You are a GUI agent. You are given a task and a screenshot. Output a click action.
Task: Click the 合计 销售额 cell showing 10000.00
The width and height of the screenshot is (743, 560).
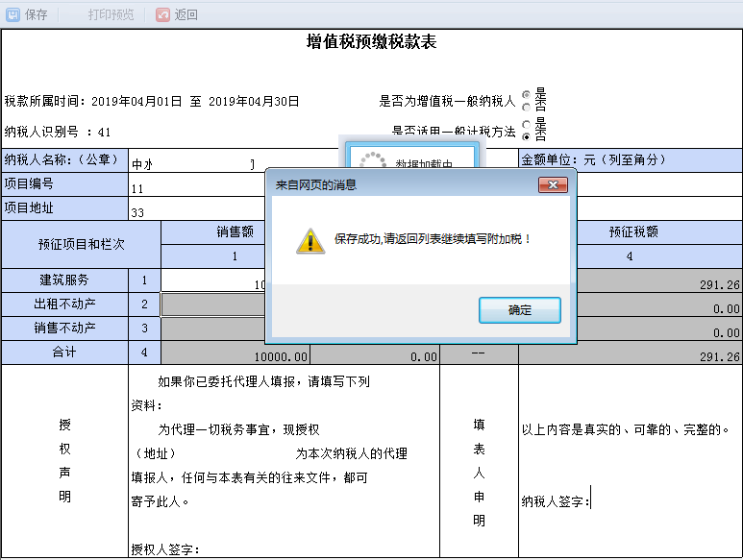click(x=235, y=354)
